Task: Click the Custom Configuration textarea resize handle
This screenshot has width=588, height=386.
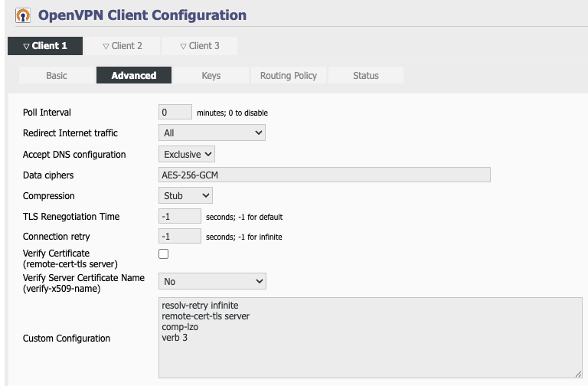Action: 578,374
